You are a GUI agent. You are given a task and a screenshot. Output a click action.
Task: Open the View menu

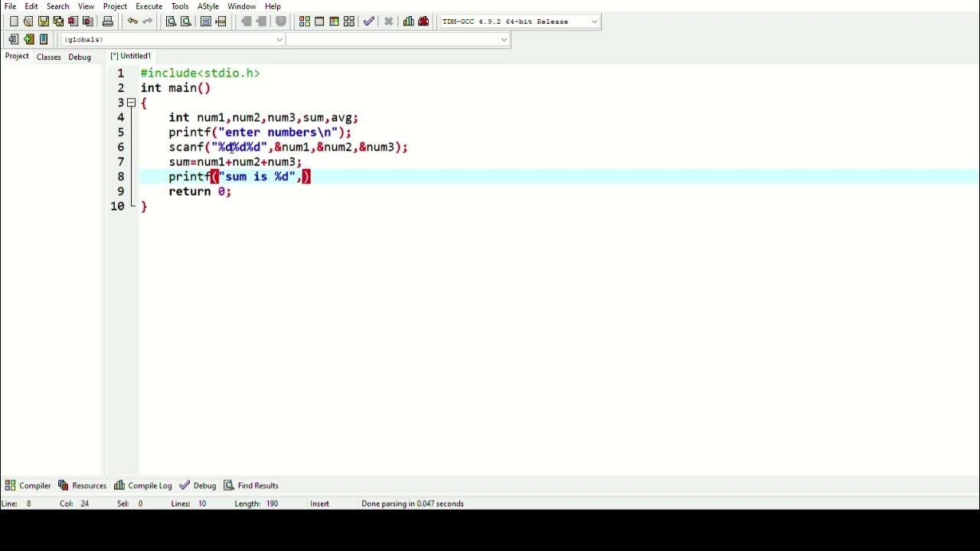(86, 6)
